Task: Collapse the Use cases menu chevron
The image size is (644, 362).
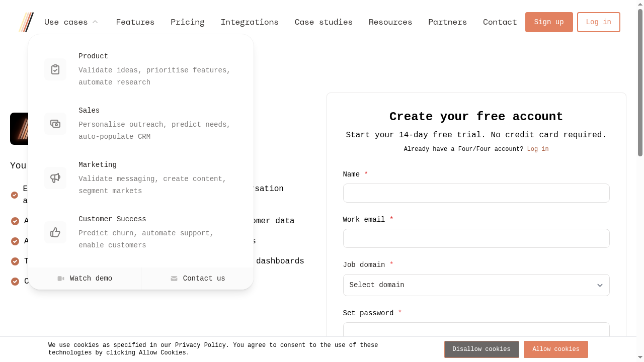Action: (x=95, y=22)
